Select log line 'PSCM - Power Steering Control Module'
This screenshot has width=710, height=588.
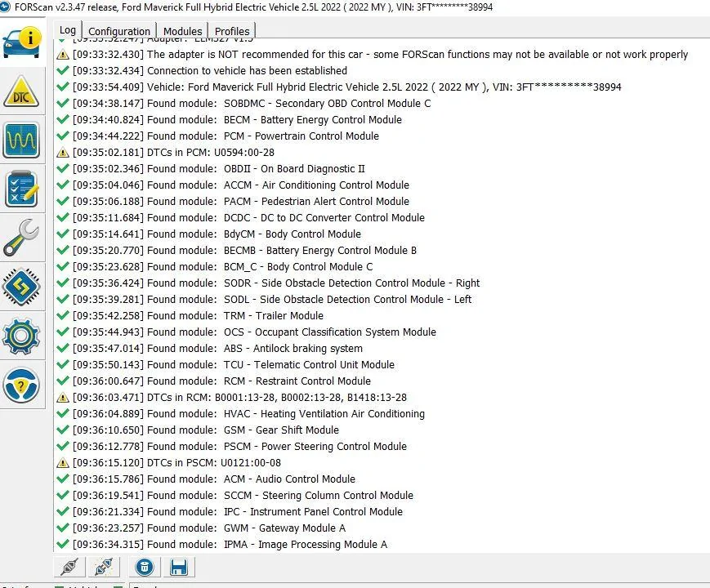pos(239,446)
